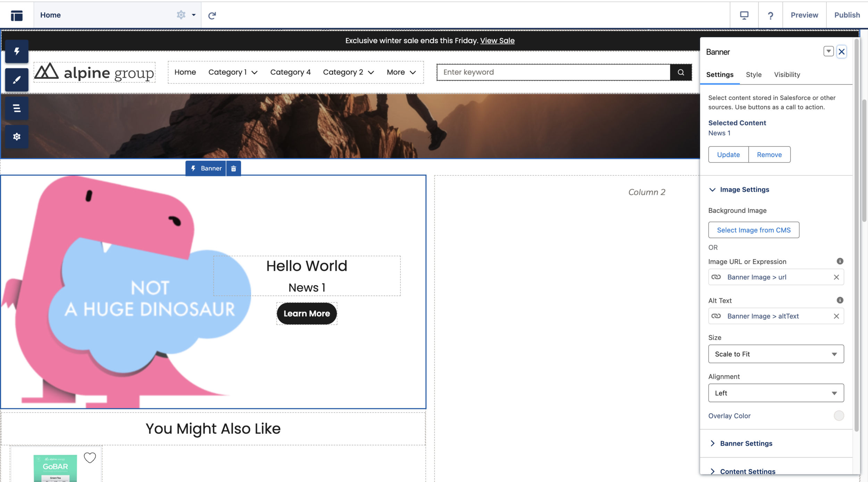Screen dimensions: 868x482
Task: Open the Page Structure list panel
Action: click(17, 108)
